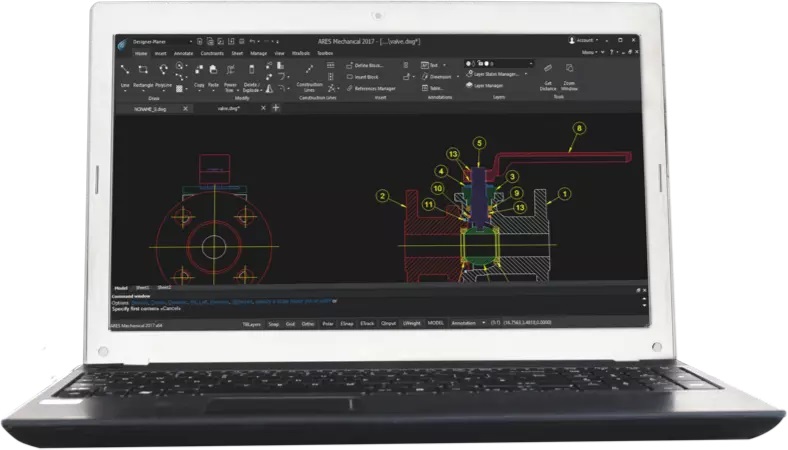This screenshot has height=450, width=788.
Task: Open the Annotation scale dropdown in status bar
Action: coord(483,323)
